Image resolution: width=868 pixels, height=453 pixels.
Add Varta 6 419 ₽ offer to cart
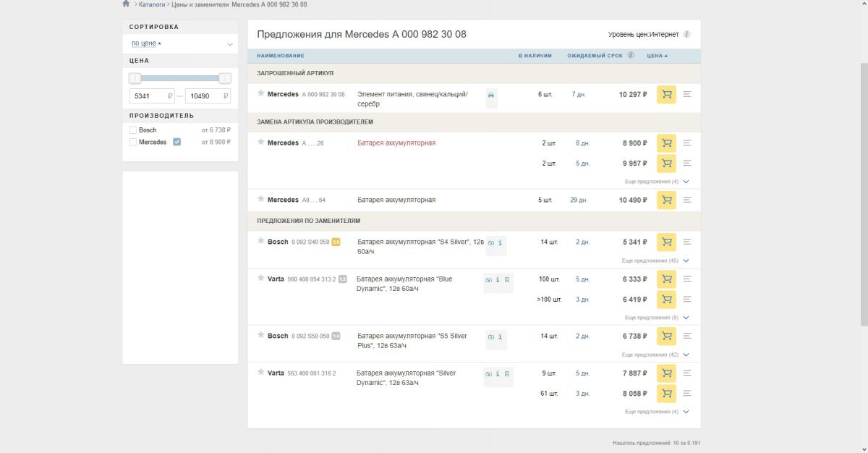[666, 300]
